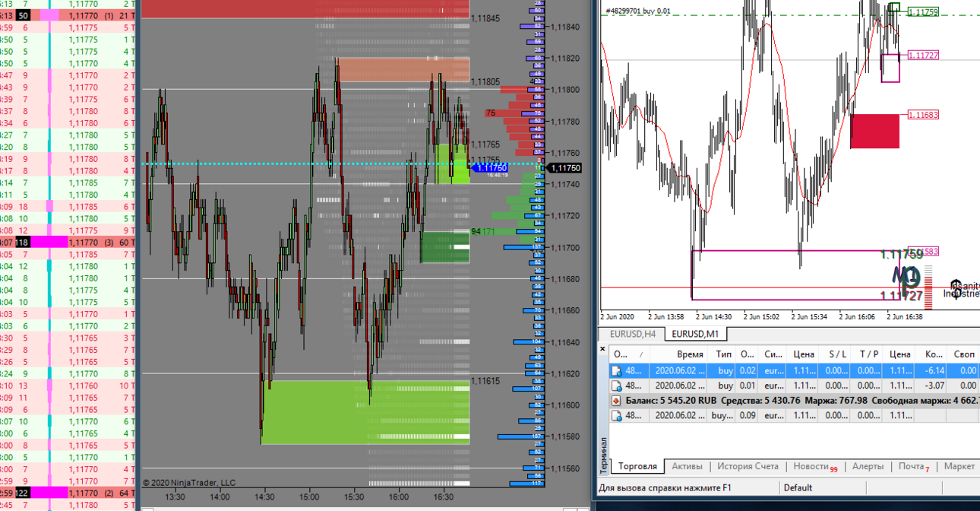Click the pending order icon in 0.09 row
Image resolution: width=980 pixels, height=511 pixels.
pos(618,415)
